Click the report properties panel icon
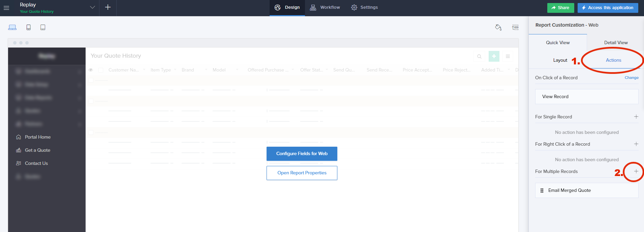Screen dimensions: 644x232 (x=515, y=27)
